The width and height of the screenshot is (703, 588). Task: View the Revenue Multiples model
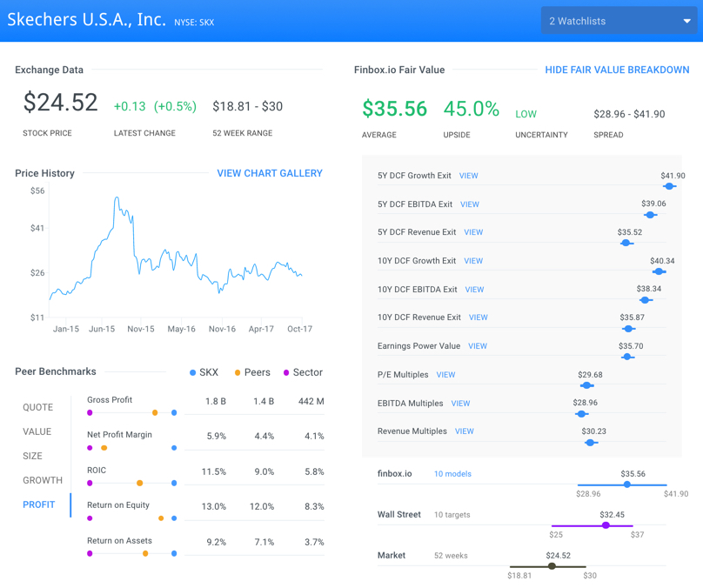(464, 431)
